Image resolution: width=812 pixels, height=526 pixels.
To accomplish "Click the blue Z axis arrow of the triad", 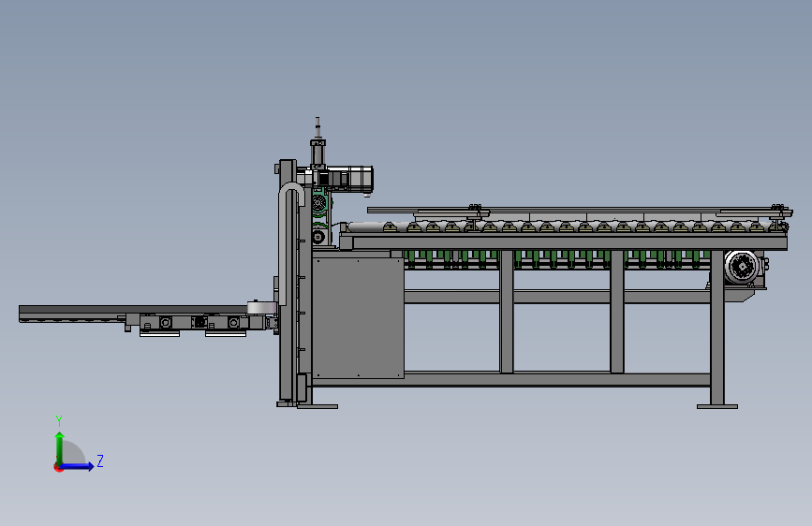I will pos(78,466).
